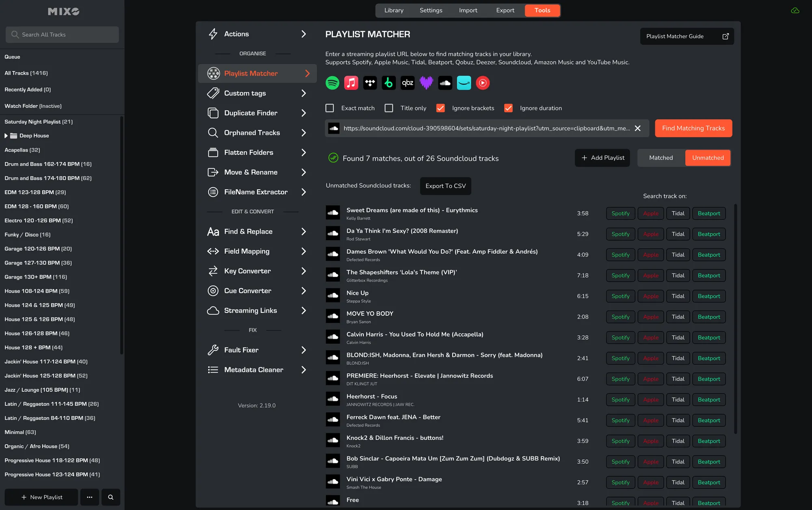Click the YouTube Music red icon

coord(483,83)
